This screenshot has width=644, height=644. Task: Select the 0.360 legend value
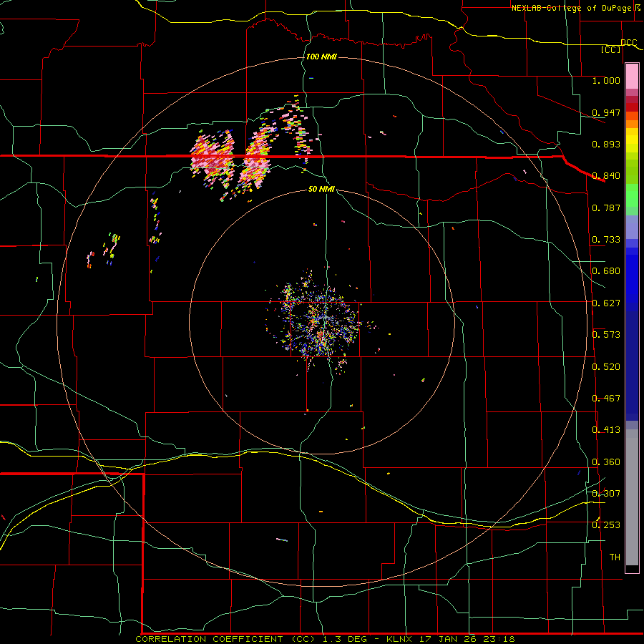(x=606, y=462)
